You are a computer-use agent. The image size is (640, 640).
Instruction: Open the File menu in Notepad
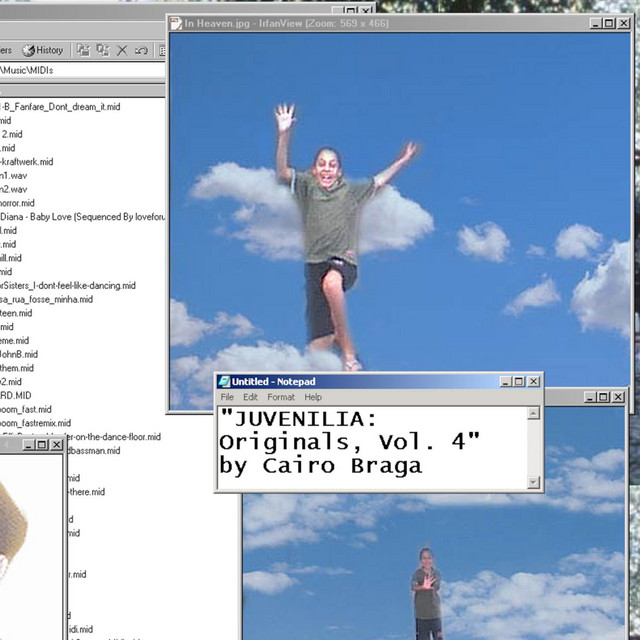tap(227, 397)
